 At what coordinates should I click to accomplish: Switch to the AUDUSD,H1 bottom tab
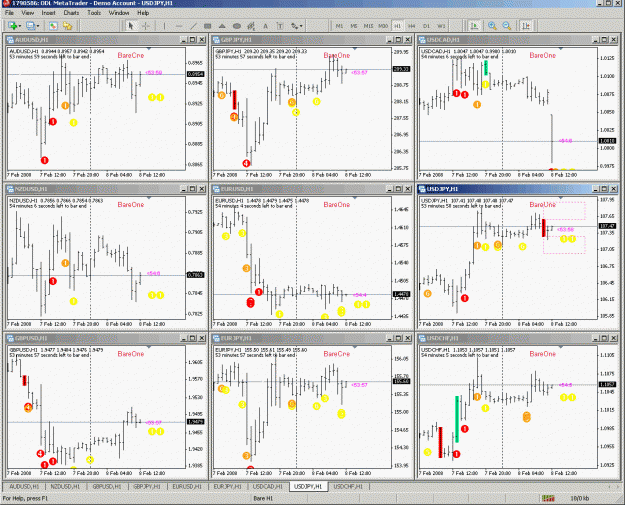pos(24,487)
